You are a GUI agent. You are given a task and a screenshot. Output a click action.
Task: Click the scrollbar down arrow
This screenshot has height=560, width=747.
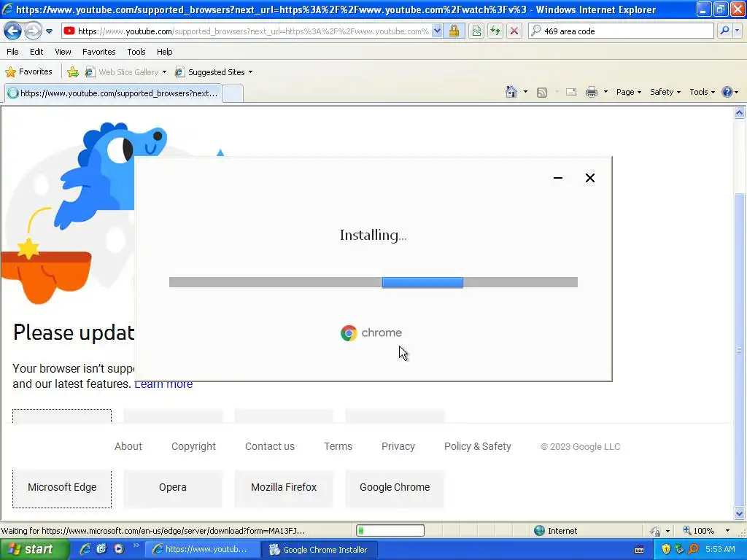(x=739, y=513)
